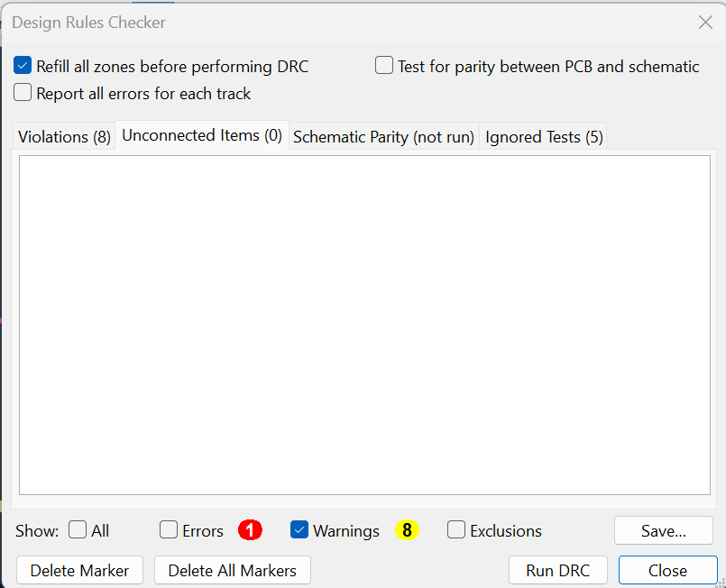Enable the Errors filter checkbox
Viewport: 726px width, 588px height.
click(170, 530)
